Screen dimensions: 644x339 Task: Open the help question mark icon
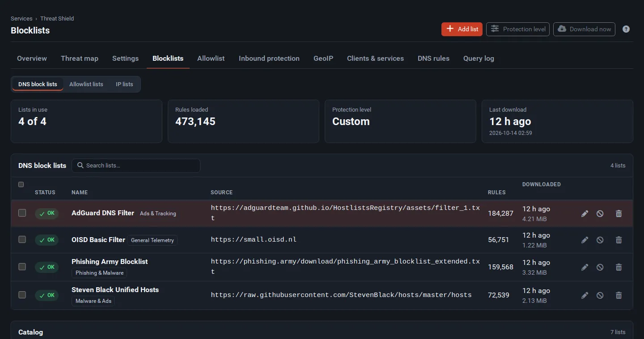click(626, 29)
